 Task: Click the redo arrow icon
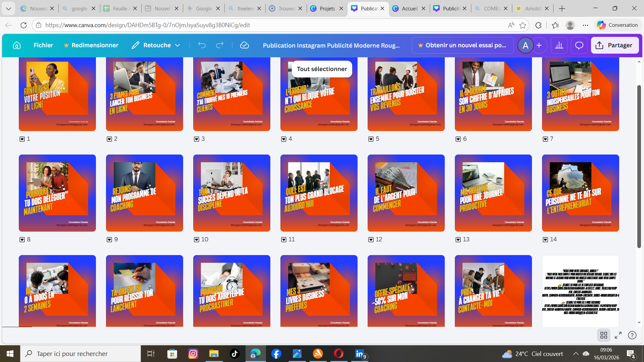click(220, 45)
